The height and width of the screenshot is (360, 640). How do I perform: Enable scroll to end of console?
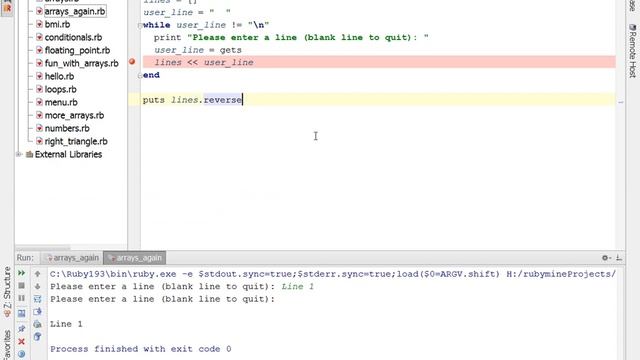[38, 312]
